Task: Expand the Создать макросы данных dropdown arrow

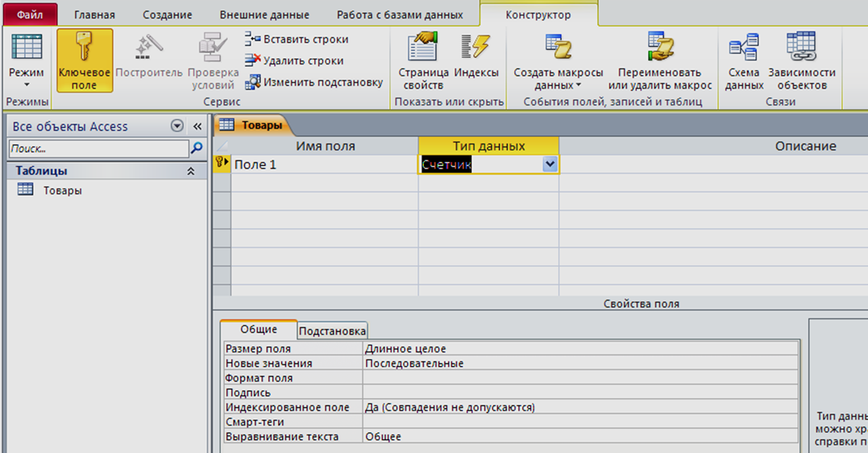Action: (x=579, y=85)
